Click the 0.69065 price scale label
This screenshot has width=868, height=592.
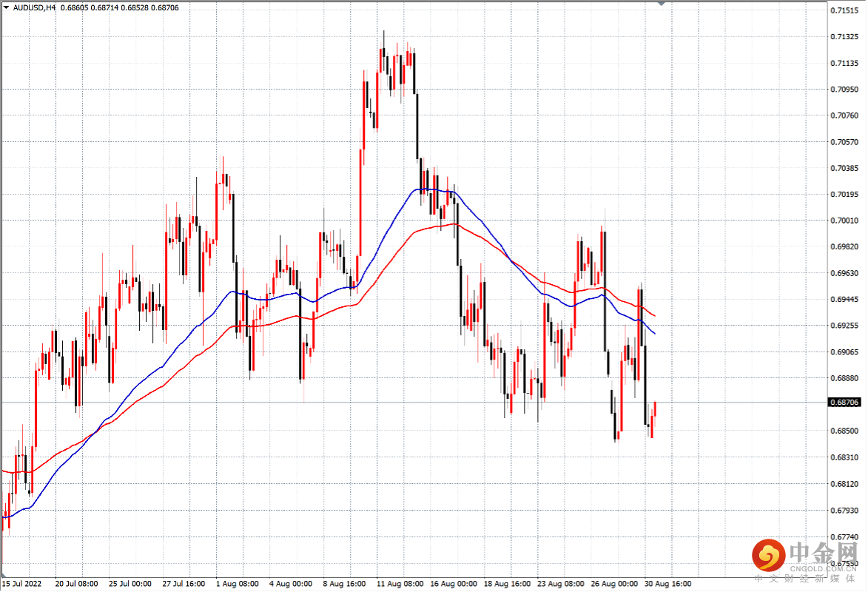(x=845, y=352)
